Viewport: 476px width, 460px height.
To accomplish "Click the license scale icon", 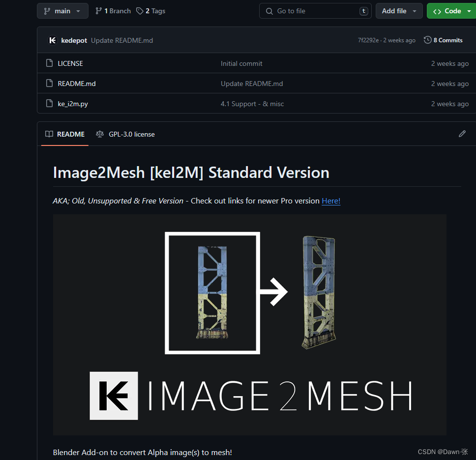I will [100, 134].
